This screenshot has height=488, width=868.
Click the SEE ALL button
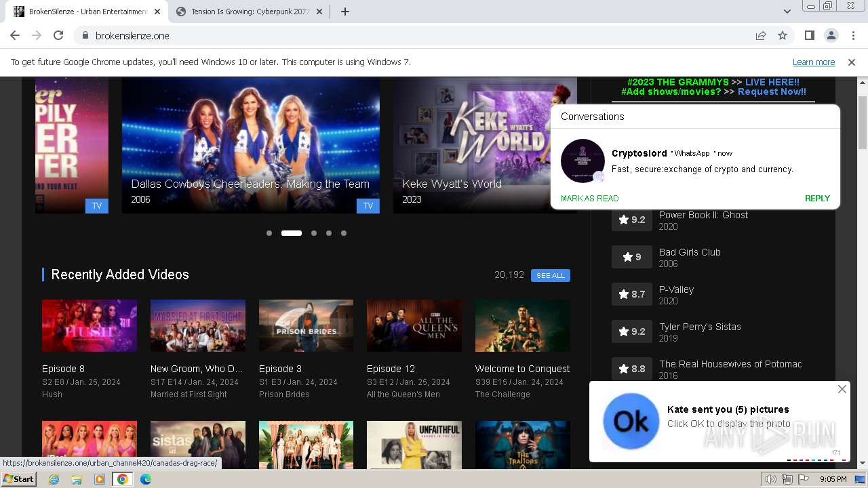click(551, 275)
